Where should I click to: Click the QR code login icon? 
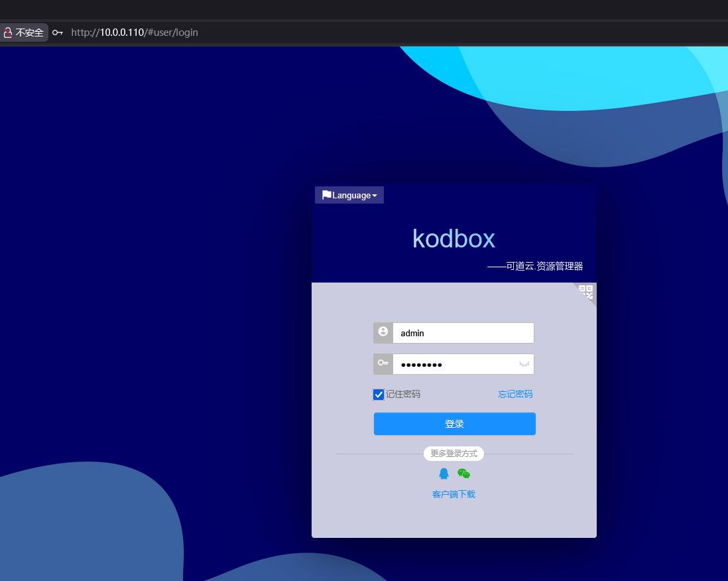(586, 292)
